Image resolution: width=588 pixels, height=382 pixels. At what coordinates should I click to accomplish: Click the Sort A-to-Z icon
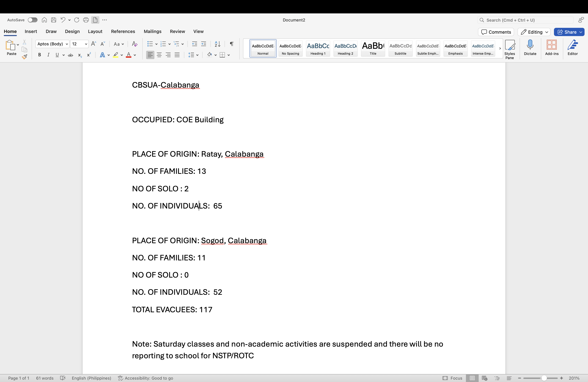(x=217, y=44)
